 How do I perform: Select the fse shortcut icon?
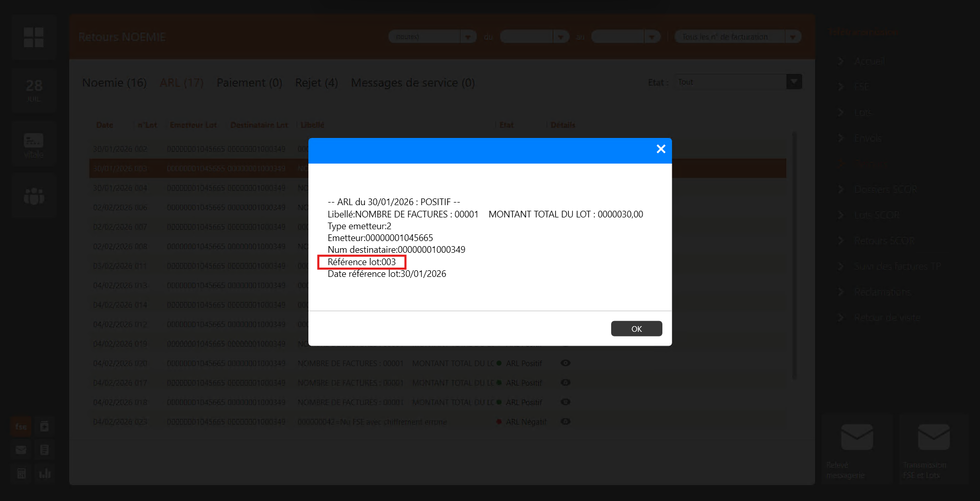point(21,426)
